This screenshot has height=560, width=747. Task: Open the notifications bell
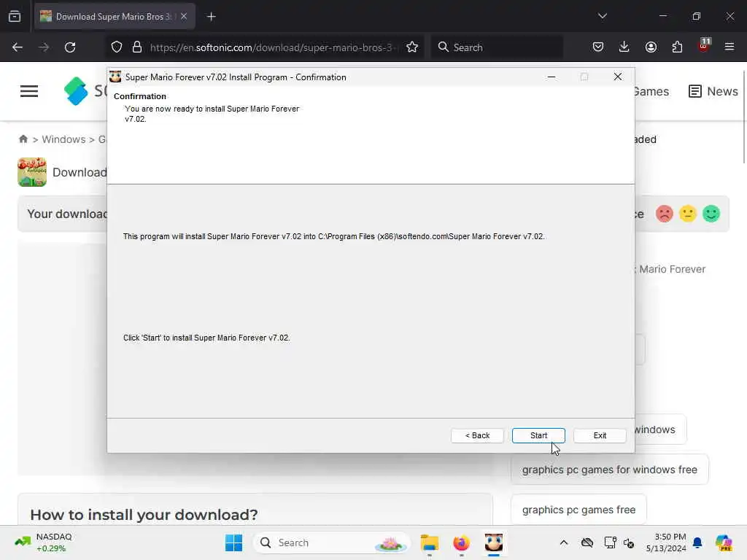pyautogui.click(x=697, y=542)
